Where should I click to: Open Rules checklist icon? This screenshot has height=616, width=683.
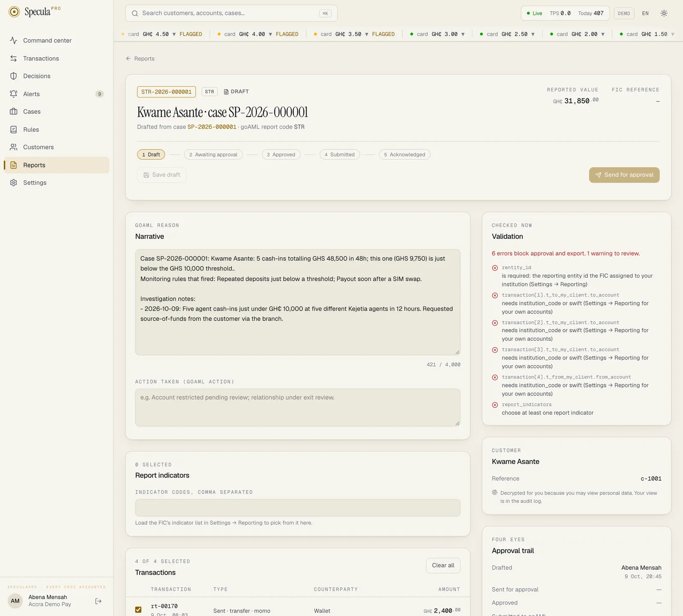click(x=14, y=129)
